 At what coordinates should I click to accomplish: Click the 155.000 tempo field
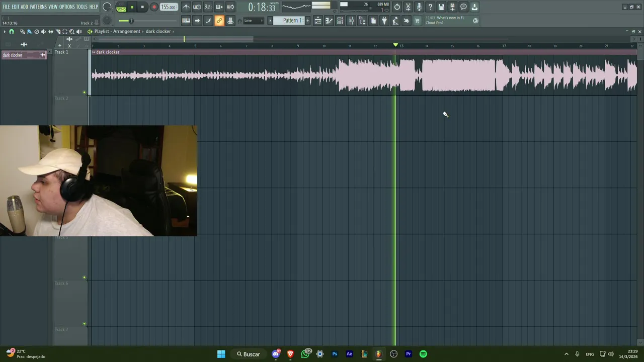coord(169,7)
